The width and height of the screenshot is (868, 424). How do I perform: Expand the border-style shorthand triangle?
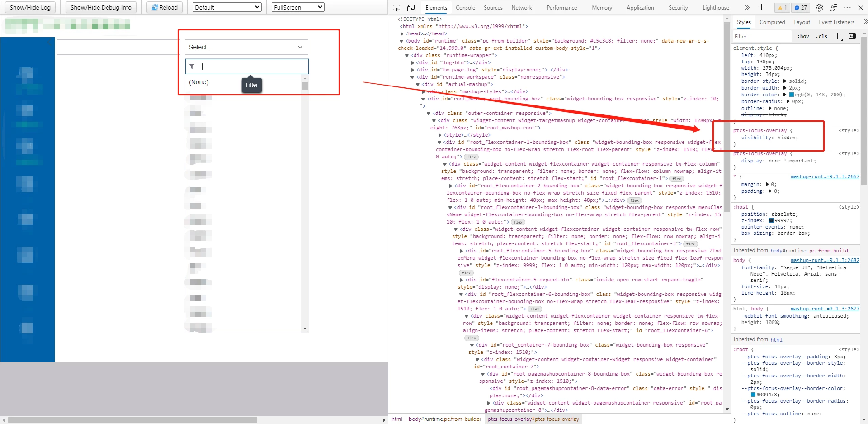(x=784, y=81)
